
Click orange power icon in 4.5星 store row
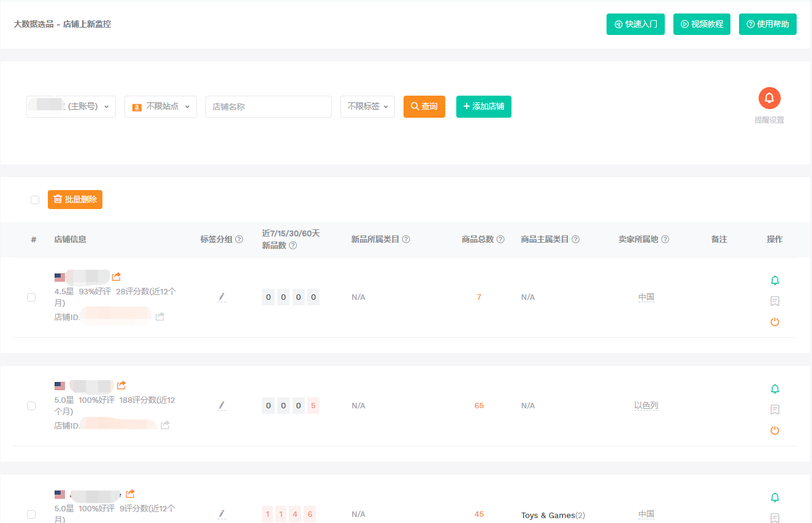[775, 322]
